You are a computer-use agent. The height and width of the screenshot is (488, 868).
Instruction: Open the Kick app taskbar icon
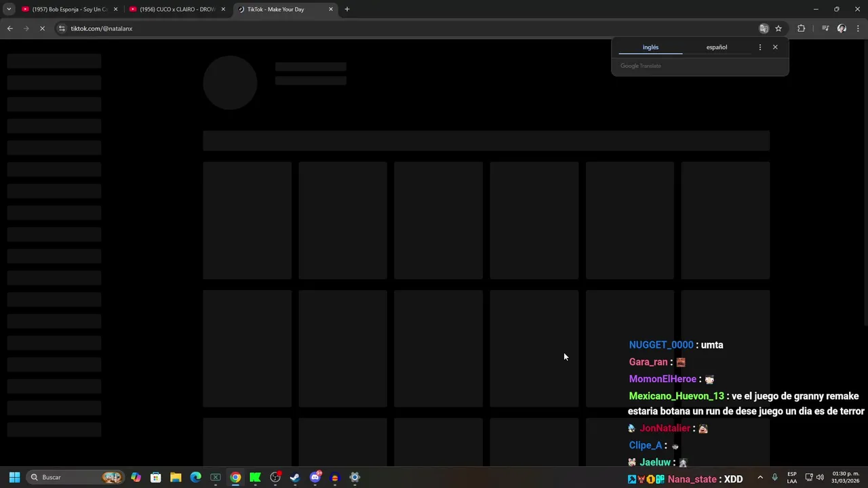tap(255, 477)
